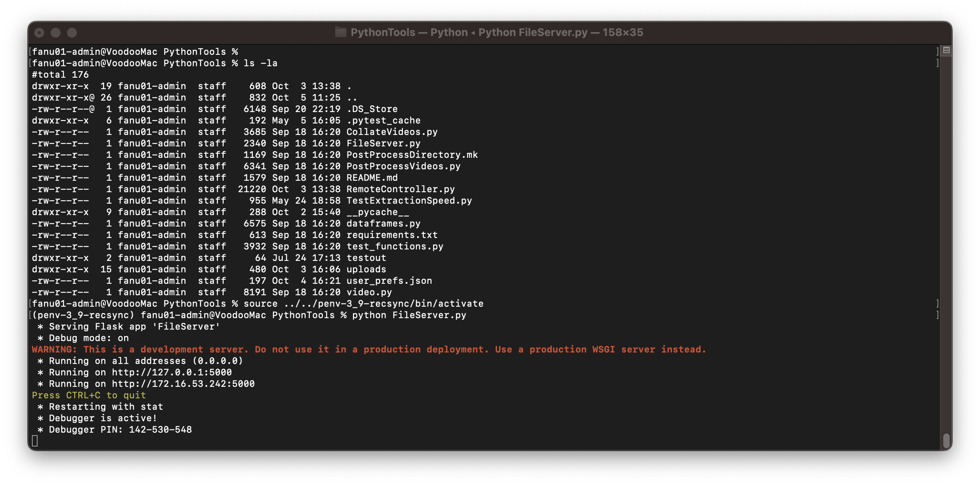
Task: Click the yellow Press CTRL+C to quit text
Action: pyautogui.click(x=89, y=395)
